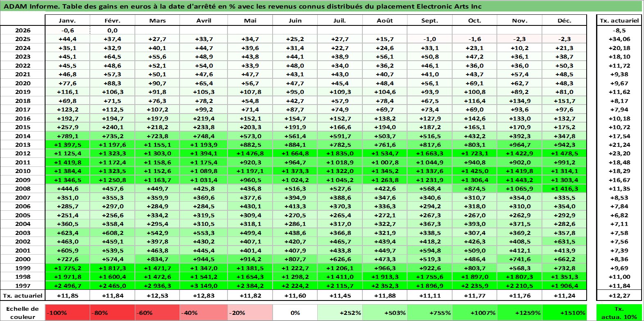Viewport: 644px width, 321px height.
Task: Select the February 1999 value '+1 817,3'
Action: [112, 268]
